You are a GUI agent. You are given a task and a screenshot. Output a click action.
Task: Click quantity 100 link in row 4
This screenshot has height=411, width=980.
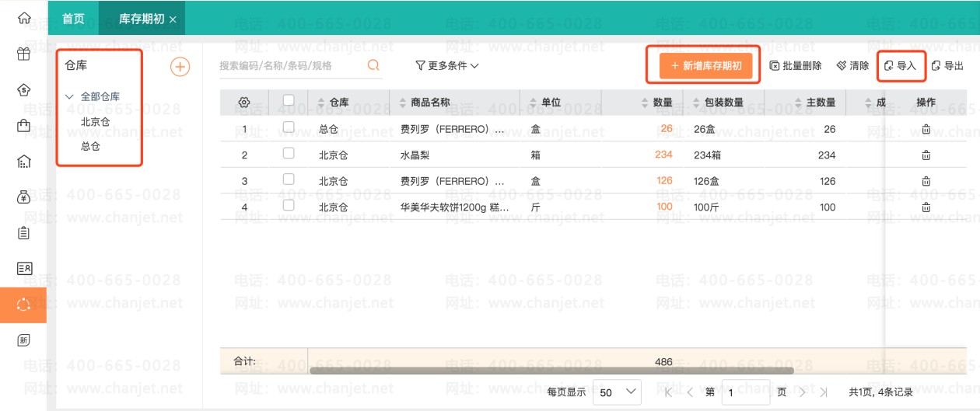[664, 207]
